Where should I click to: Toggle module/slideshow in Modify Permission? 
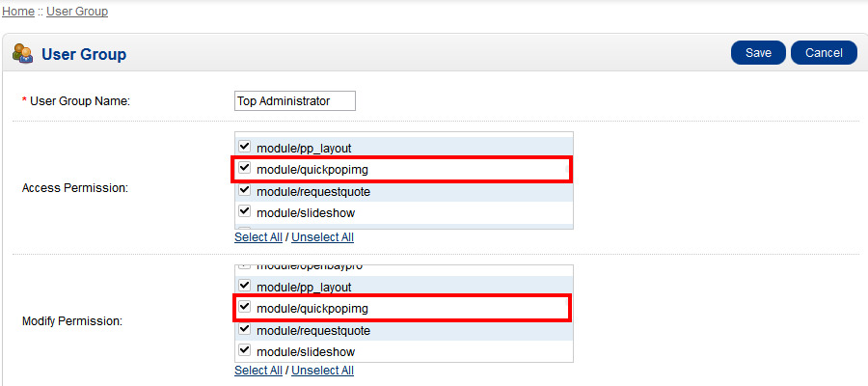click(x=244, y=351)
